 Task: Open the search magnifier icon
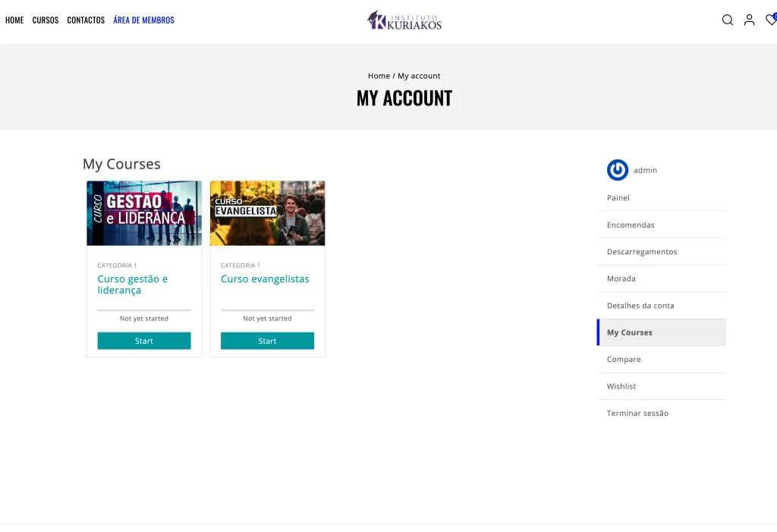[x=727, y=20]
